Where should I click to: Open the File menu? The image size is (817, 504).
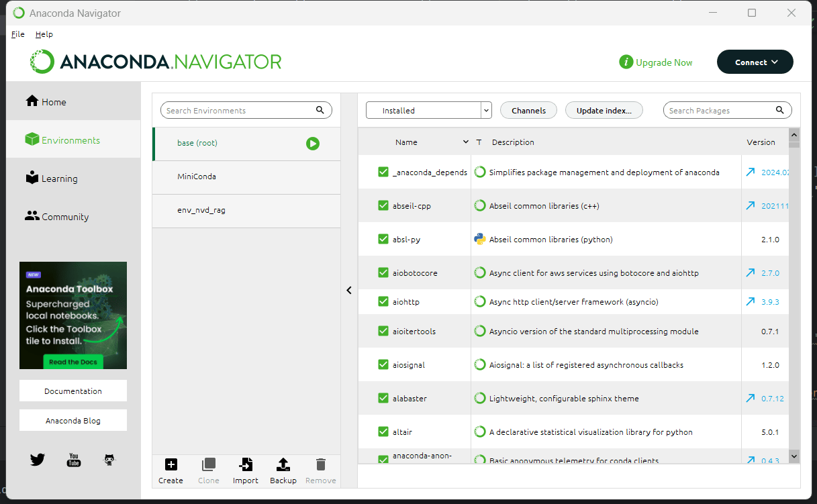(18, 34)
